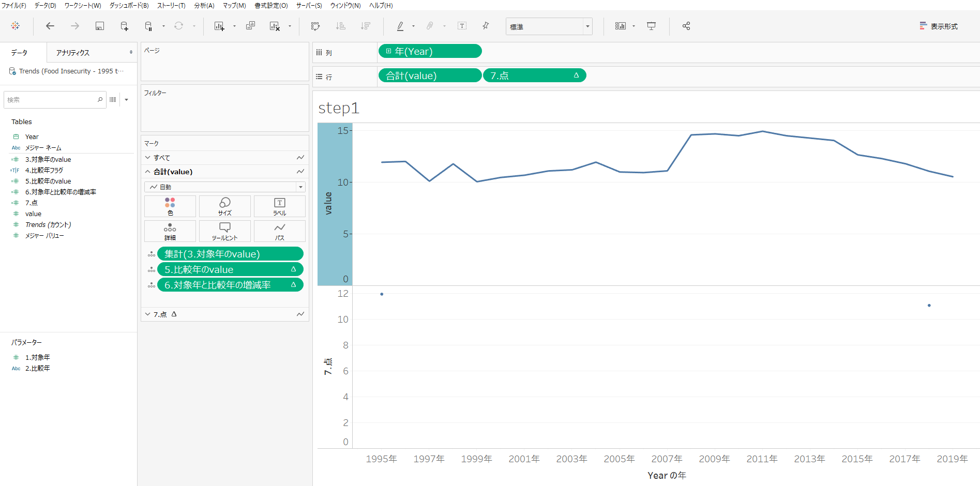Image resolution: width=980 pixels, height=486 pixels.
Task: Enter presentation mode icon
Action: point(652,26)
